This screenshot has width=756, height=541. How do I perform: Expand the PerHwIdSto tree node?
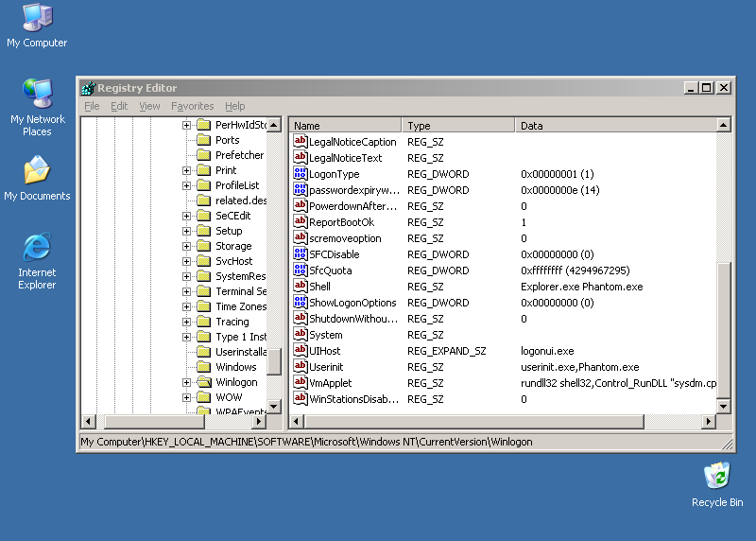click(186, 125)
